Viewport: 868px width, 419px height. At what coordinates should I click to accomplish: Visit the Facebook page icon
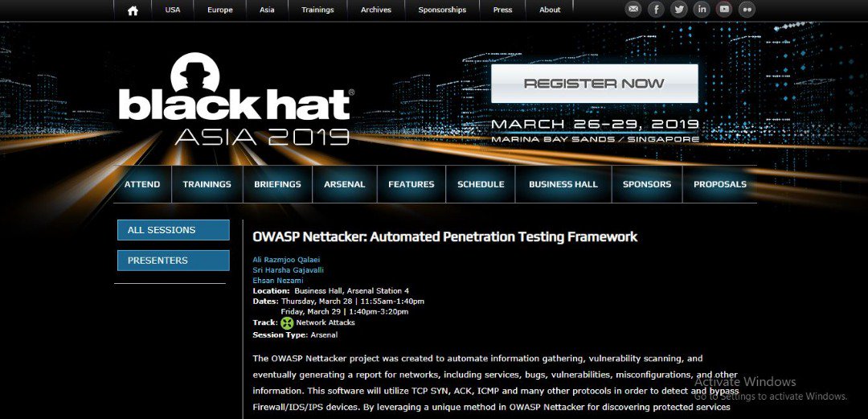[x=656, y=9]
